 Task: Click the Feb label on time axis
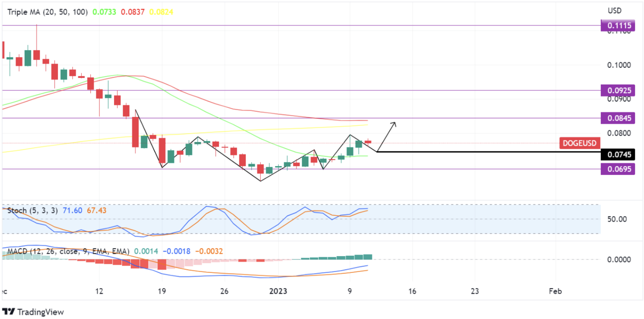pyautogui.click(x=555, y=291)
